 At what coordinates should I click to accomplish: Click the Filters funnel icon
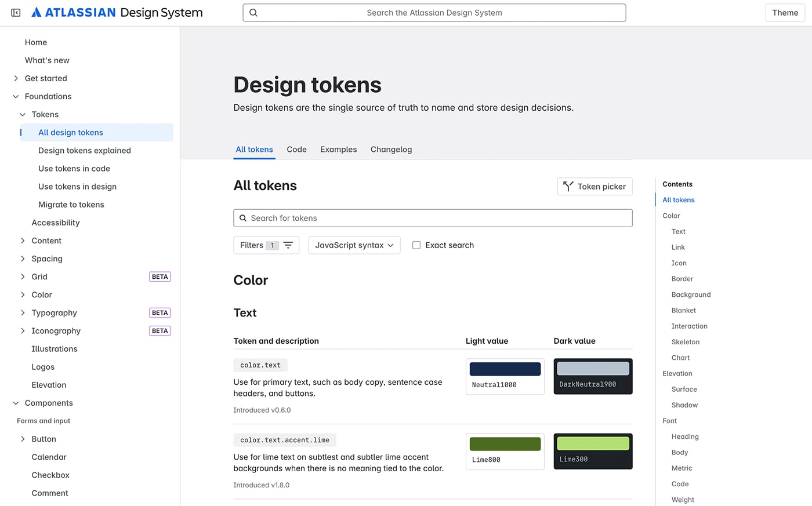288,245
